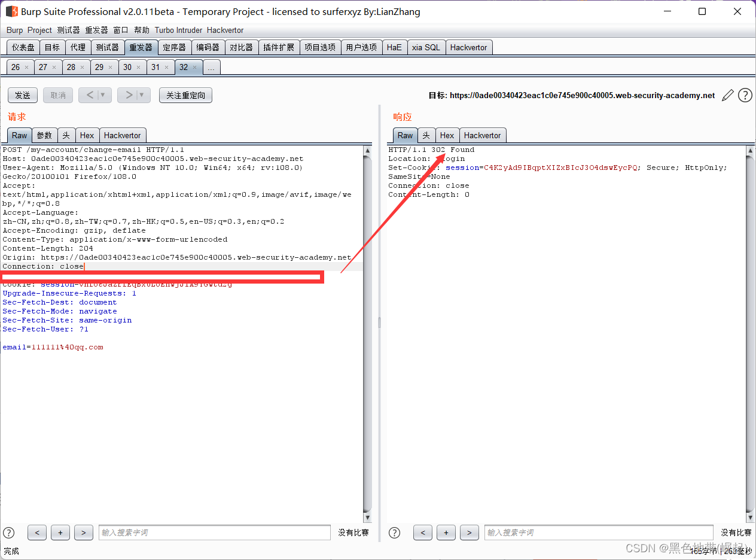Select the response Hackvertor tab

(x=482, y=135)
